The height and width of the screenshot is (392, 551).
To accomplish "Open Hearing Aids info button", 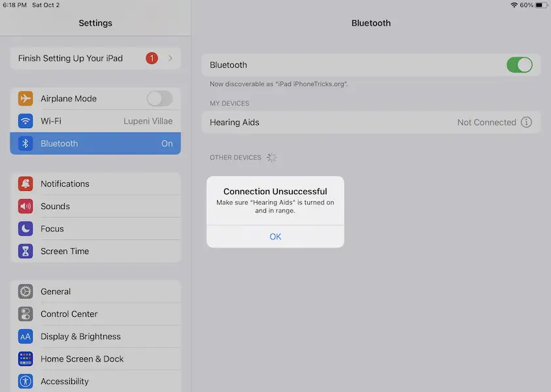I will pos(526,122).
